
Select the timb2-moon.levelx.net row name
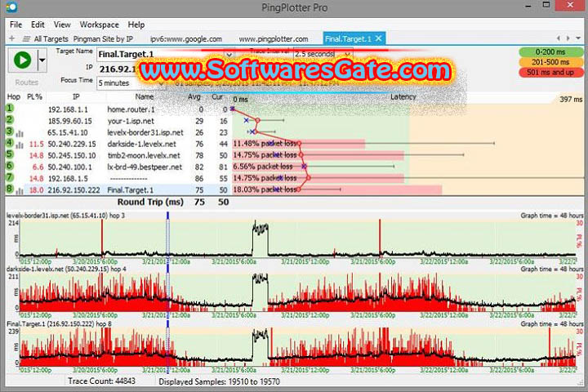pos(144,156)
